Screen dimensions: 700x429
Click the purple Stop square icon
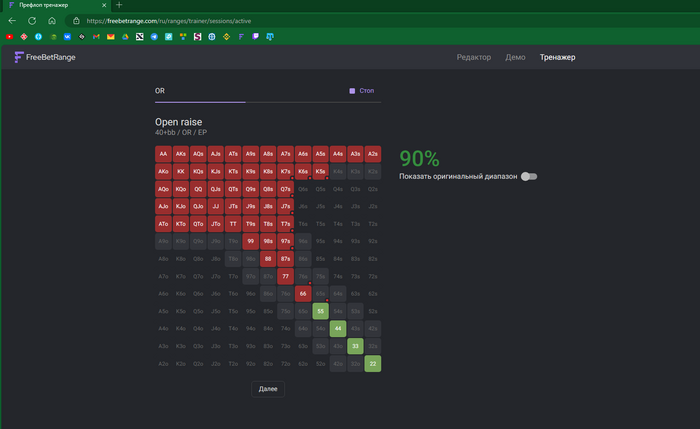pyautogui.click(x=352, y=91)
